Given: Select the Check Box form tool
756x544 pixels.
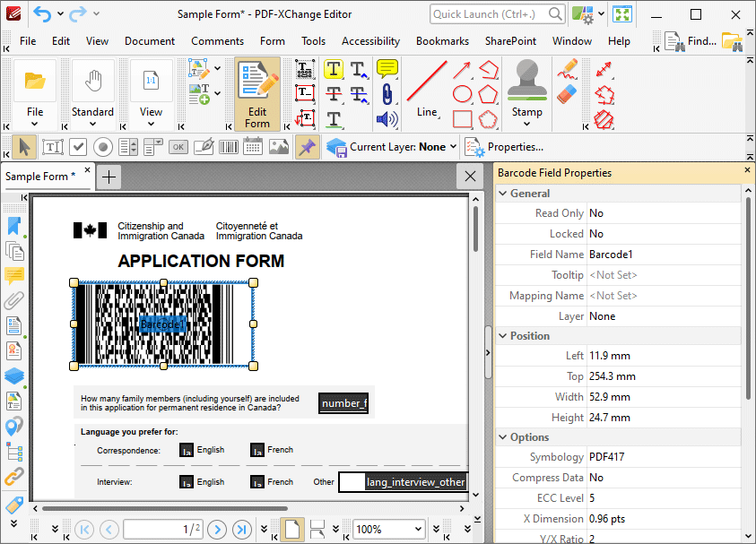Looking at the screenshot, I should 78,147.
